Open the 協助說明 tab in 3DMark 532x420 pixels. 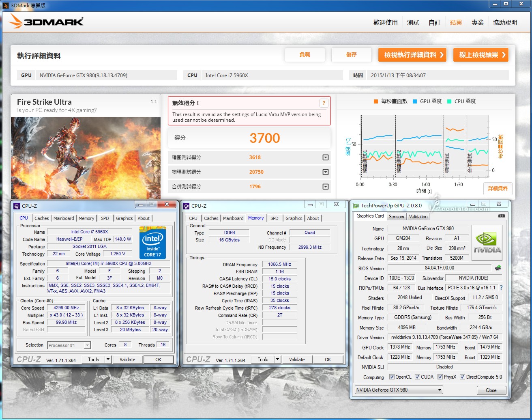[x=505, y=22]
